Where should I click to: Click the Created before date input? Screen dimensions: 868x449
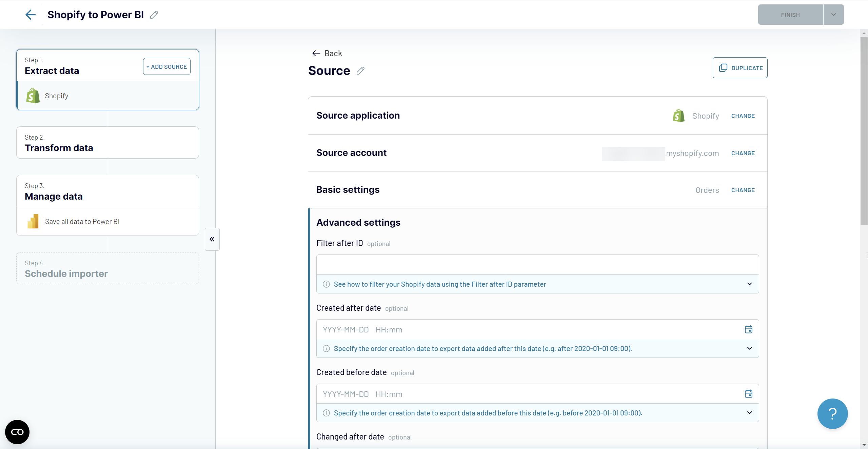tap(538, 394)
